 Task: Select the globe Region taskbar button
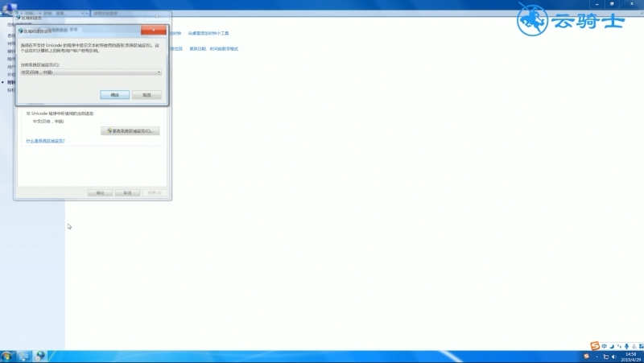point(39,356)
